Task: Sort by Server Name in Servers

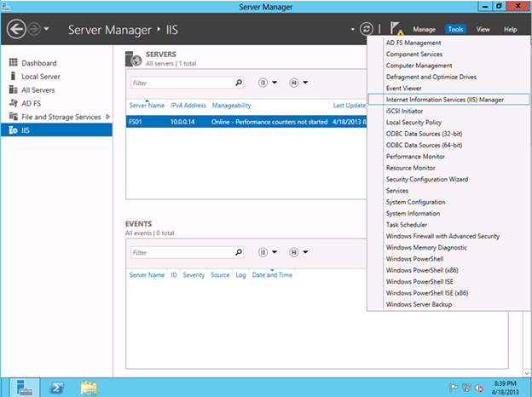Action: [x=147, y=106]
